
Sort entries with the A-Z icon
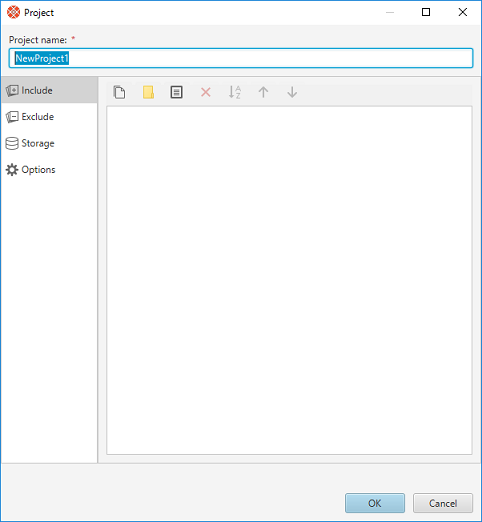235,92
